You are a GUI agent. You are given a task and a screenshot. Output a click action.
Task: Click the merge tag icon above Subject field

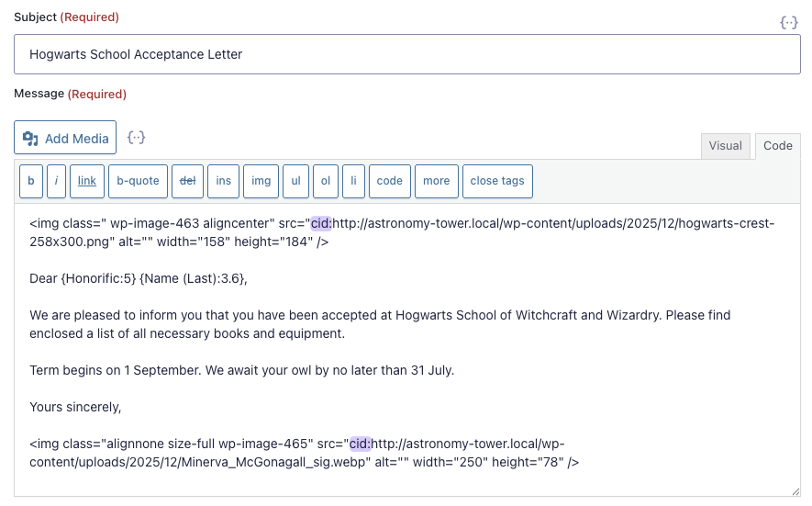point(788,22)
